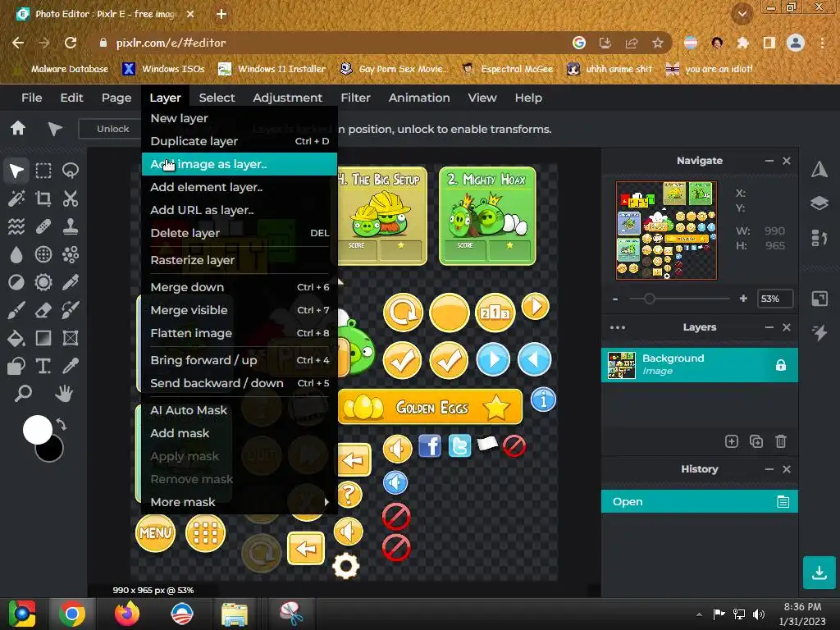840x630 pixels.
Task: Click the volume speaker tray icon
Action: click(759, 614)
